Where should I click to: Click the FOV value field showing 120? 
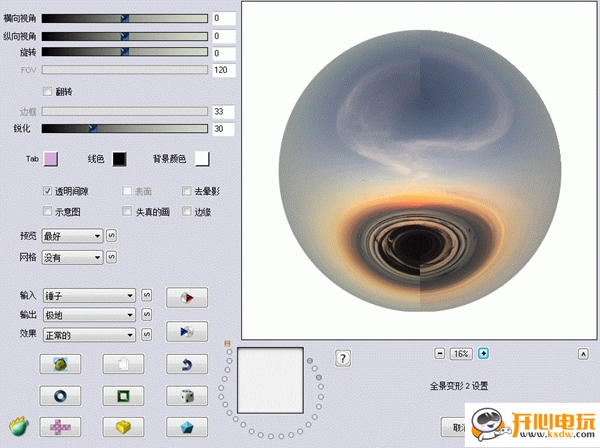(223, 70)
